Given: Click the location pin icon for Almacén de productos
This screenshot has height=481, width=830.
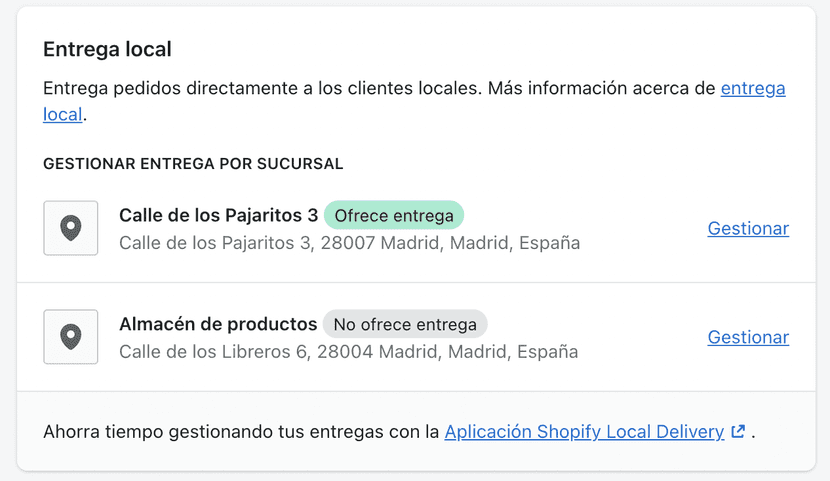Looking at the screenshot, I should click(70, 337).
